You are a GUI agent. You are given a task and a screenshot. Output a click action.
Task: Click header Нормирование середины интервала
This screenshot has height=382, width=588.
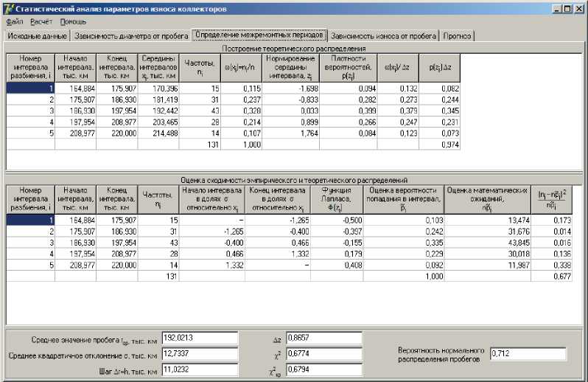tap(290, 68)
